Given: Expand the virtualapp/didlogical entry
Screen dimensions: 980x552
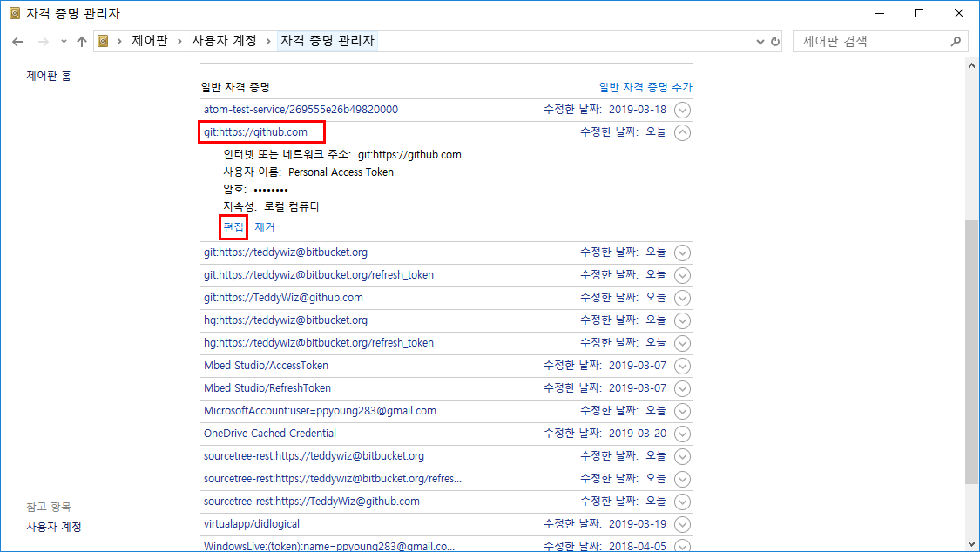Looking at the screenshot, I should pyautogui.click(x=683, y=524).
